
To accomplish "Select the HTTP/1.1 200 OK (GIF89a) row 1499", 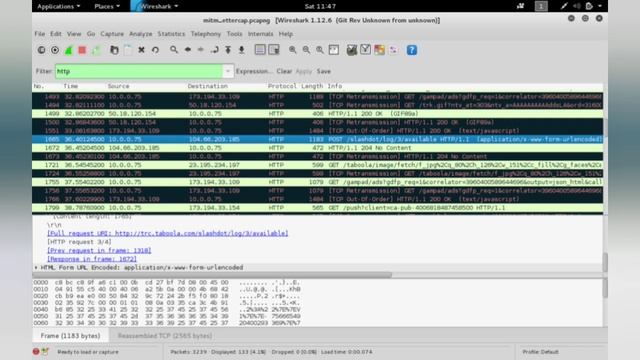I will 318,113.
